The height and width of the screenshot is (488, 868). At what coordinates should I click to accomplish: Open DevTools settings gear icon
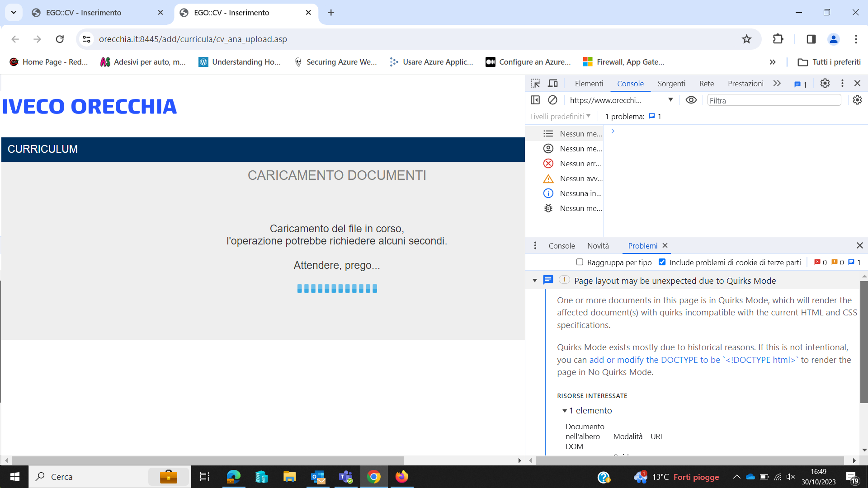(825, 83)
